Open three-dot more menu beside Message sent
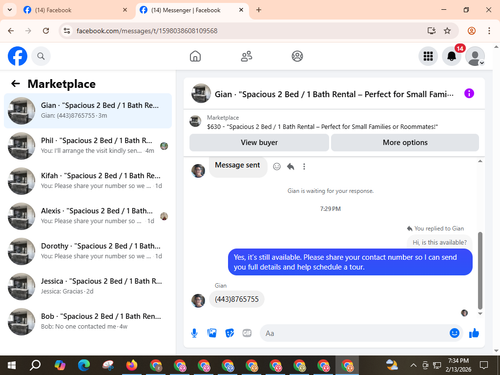500x375 pixels. click(x=304, y=166)
